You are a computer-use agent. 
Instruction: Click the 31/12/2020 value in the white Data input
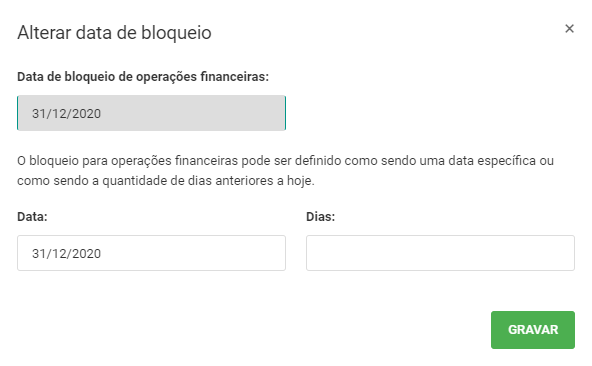click(66, 253)
